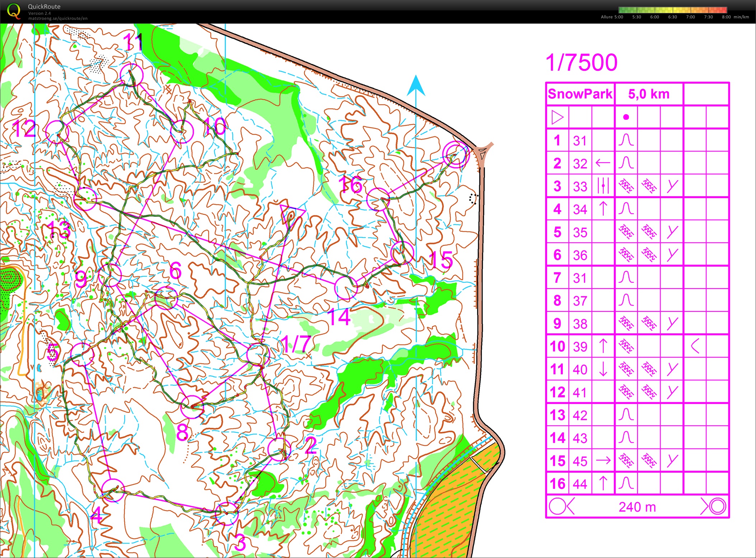Select the 'SnowPark' course name cell

pyautogui.click(x=580, y=94)
